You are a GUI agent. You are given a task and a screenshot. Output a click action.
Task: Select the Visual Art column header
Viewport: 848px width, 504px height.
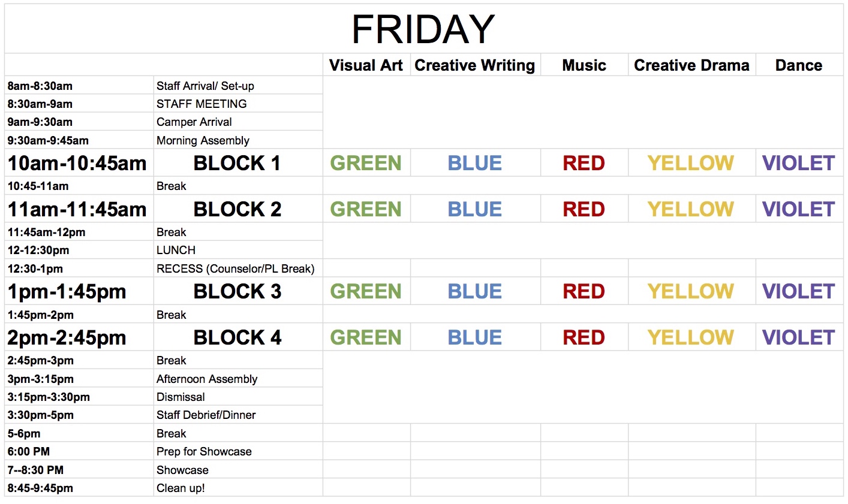(366, 65)
